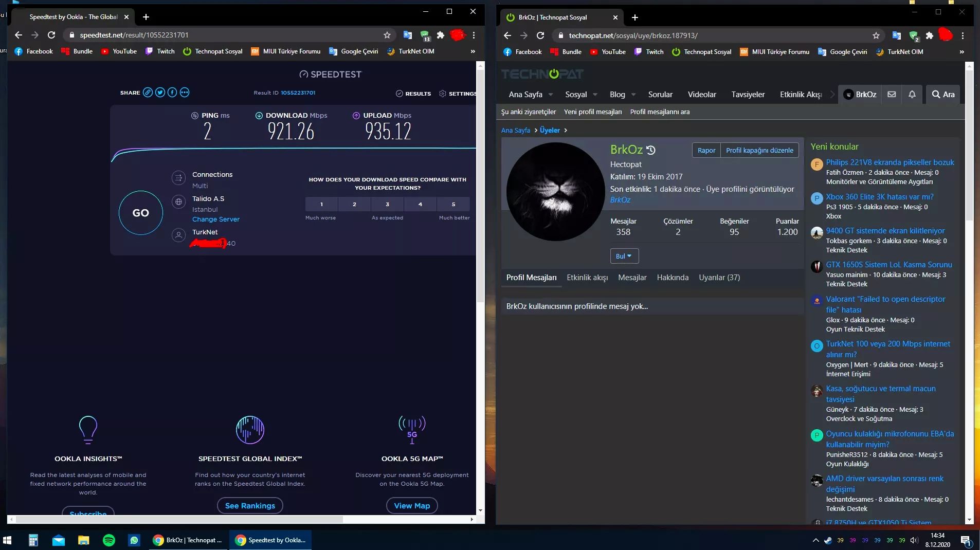Copy the result link via the Speedtest share link icon

coord(148,93)
